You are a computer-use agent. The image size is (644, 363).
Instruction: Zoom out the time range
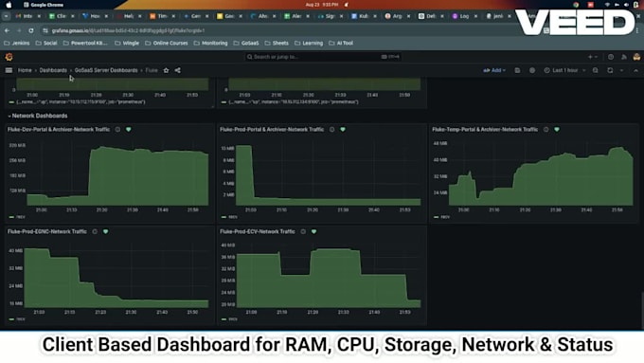[x=595, y=70]
